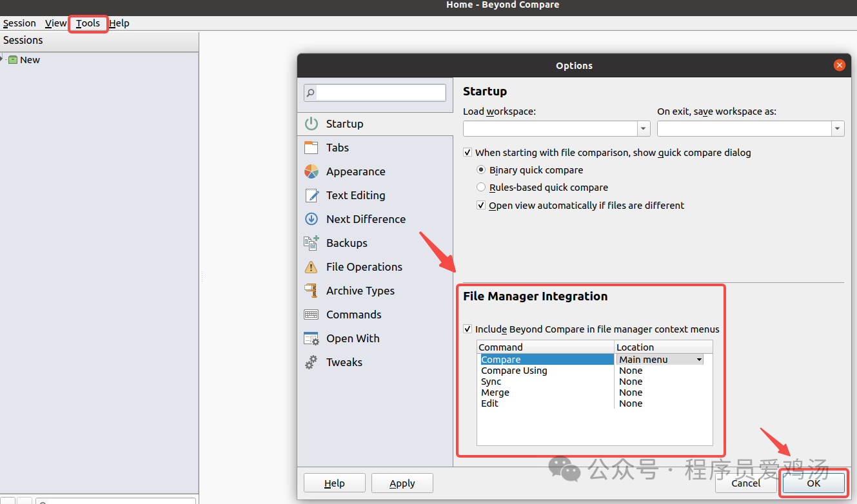Click the Appearance pie chart icon
The width and height of the screenshot is (857, 504).
(x=311, y=171)
